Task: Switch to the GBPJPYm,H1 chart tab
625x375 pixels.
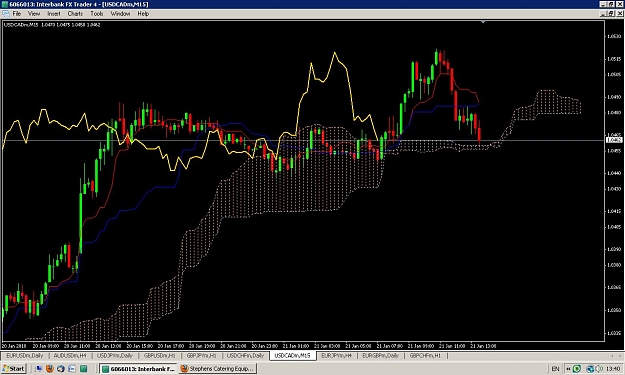Action: 201,355
